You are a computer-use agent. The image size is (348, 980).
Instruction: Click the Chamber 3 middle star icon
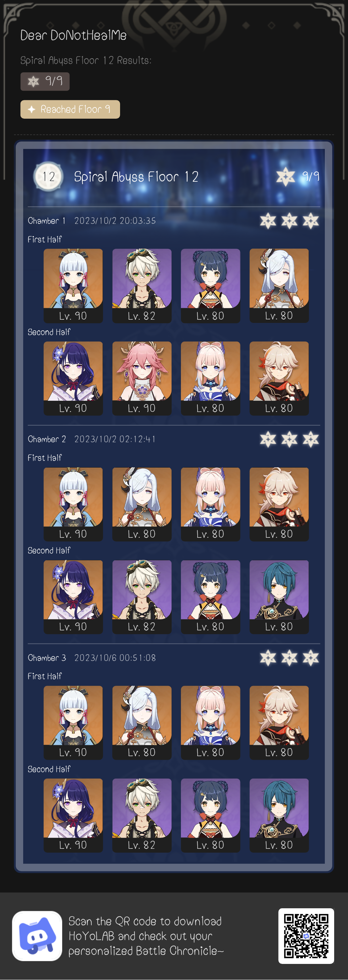click(x=289, y=658)
